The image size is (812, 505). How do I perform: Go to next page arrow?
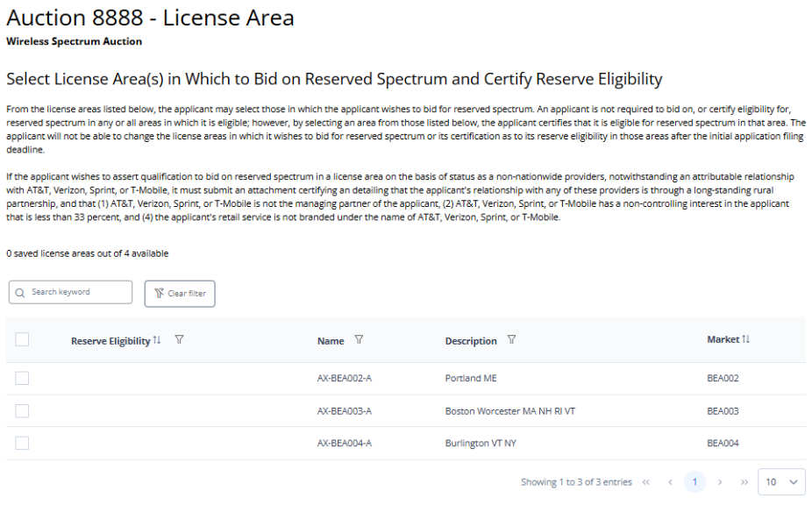click(720, 482)
